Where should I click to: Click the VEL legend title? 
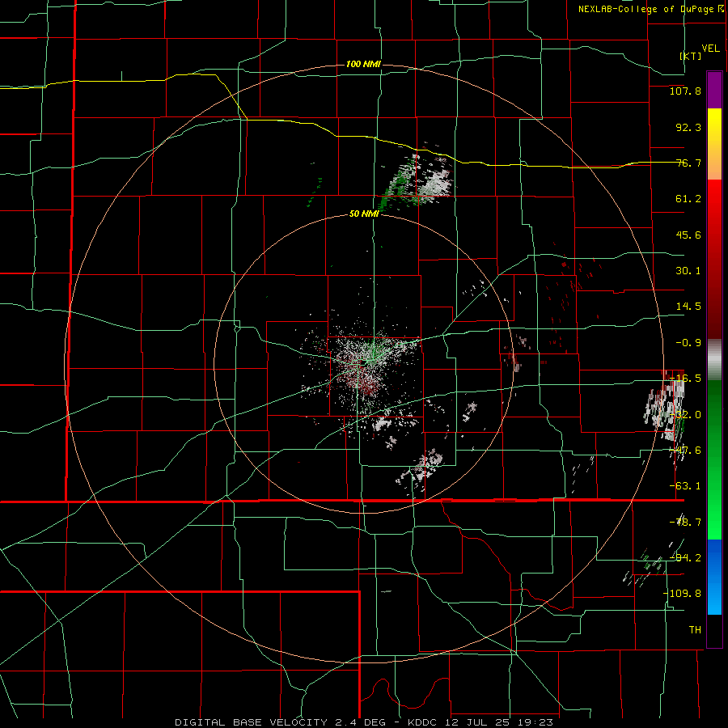click(x=710, y=48)
